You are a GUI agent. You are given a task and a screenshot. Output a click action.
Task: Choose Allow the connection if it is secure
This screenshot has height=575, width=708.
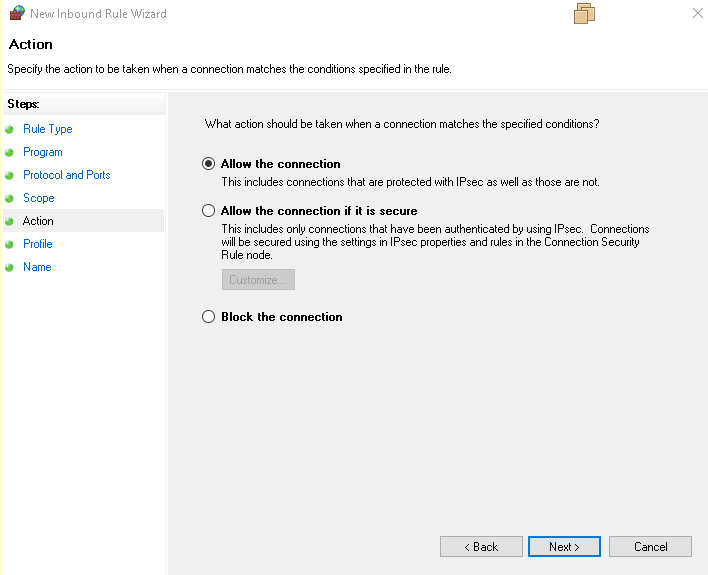(209, 211)
